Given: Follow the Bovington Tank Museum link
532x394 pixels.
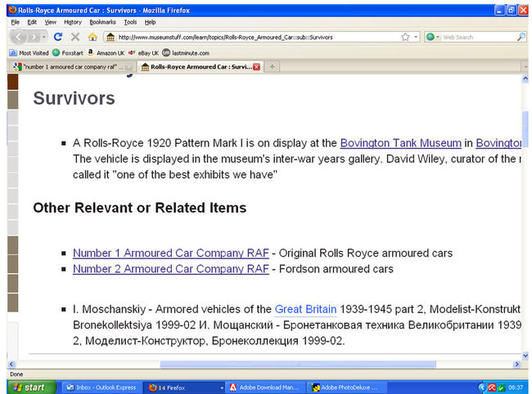Looking at the screenshot, I should click(401, 143).
